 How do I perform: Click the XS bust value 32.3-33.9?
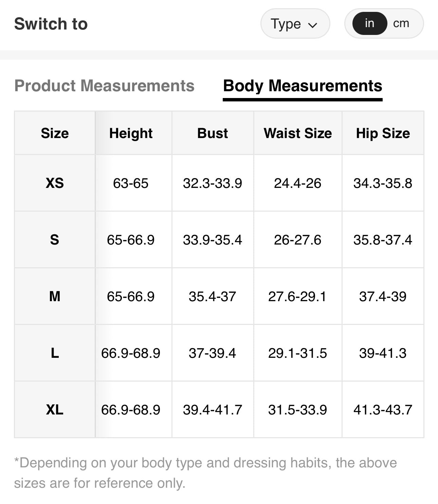[x=213, y=183]
